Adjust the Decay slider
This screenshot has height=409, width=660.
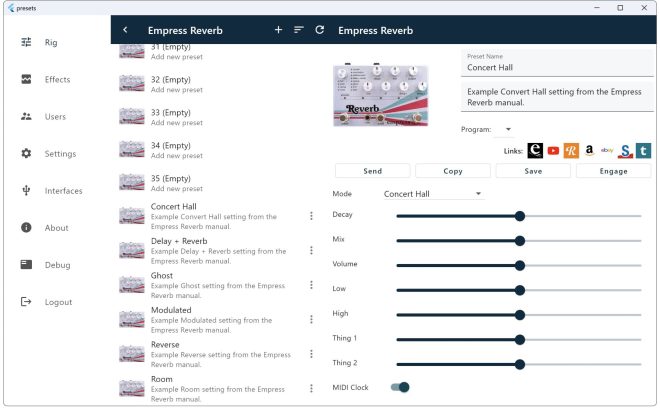point(519,216)
